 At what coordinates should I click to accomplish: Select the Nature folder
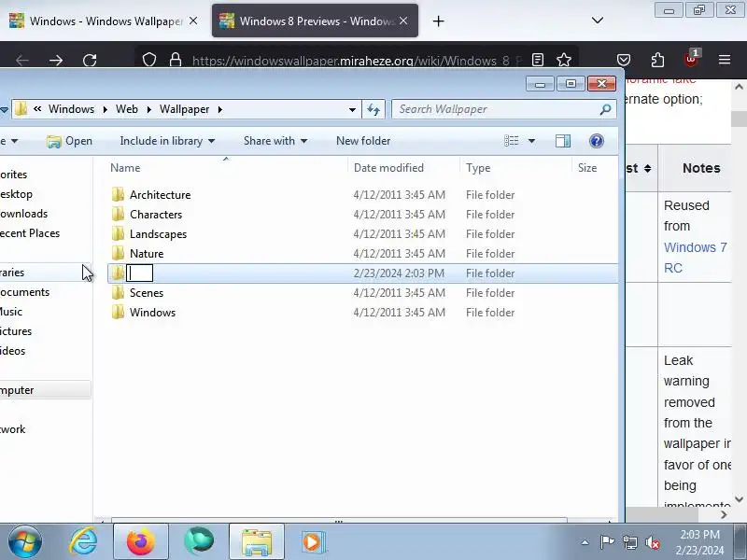tap(147, 253)
